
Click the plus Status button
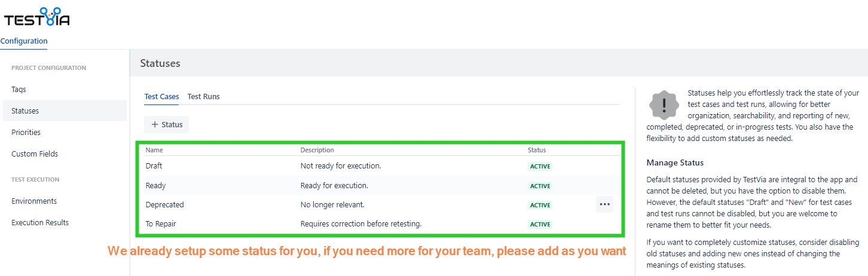point(167,124)
